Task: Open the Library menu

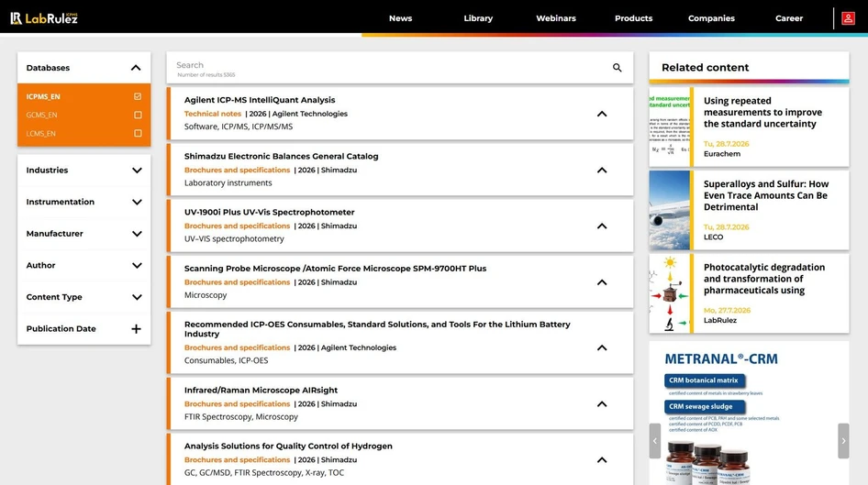Action: [x=478, y=18]
